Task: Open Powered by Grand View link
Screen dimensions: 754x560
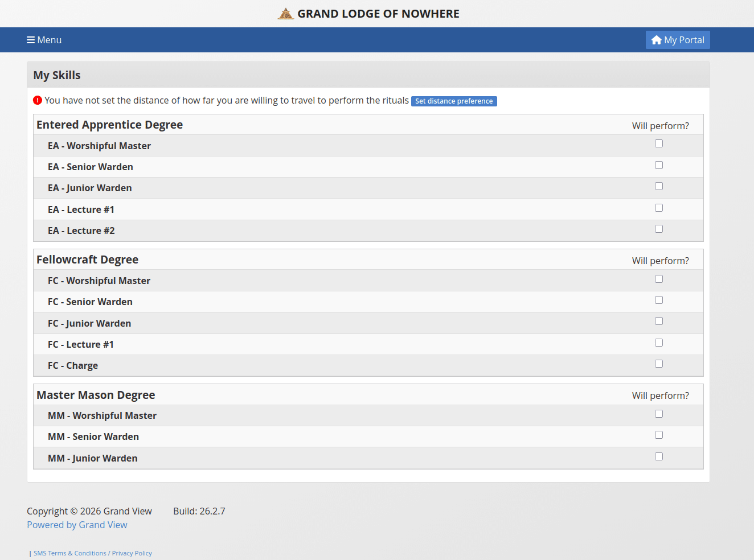Action: point(77,525)
